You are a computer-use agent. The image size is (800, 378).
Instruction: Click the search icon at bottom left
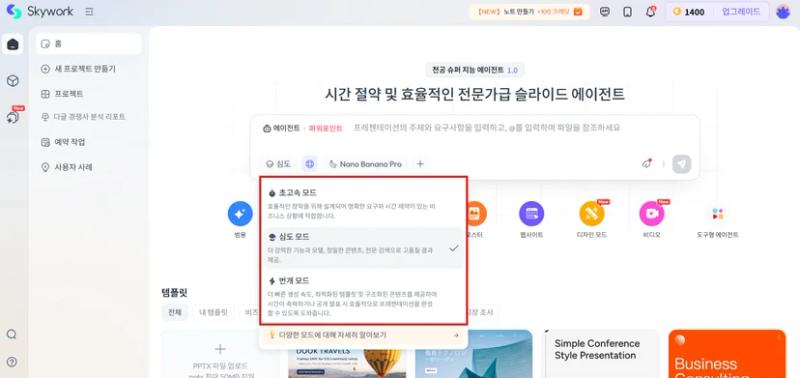[x=12, y=334]
